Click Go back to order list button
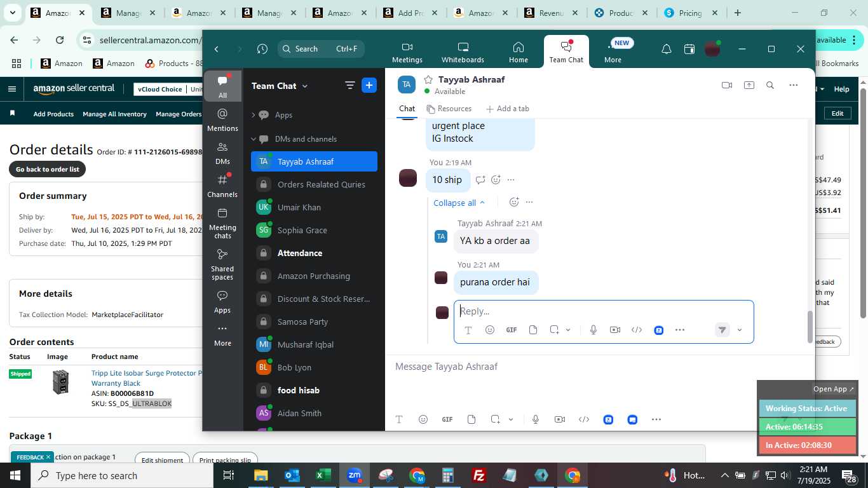The height and width of the screenshot is (488, 868). tap(48, 169)
